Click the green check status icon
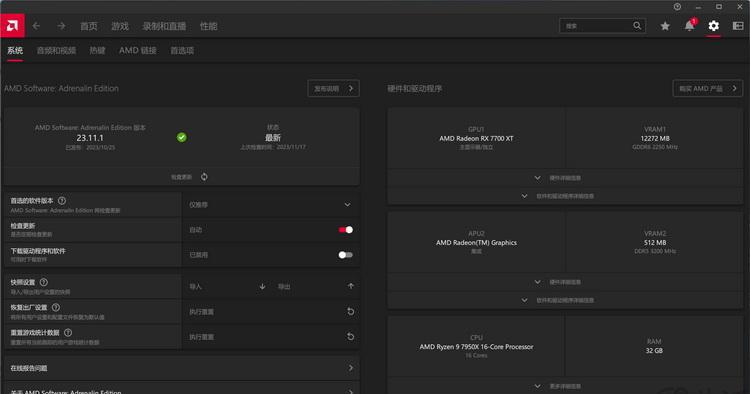 [x=182, y=138]
